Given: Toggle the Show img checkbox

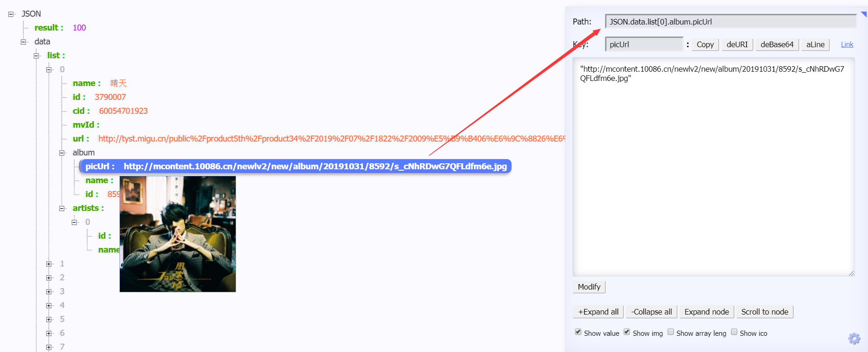Looking at the screenshot, I should point(627,332).
